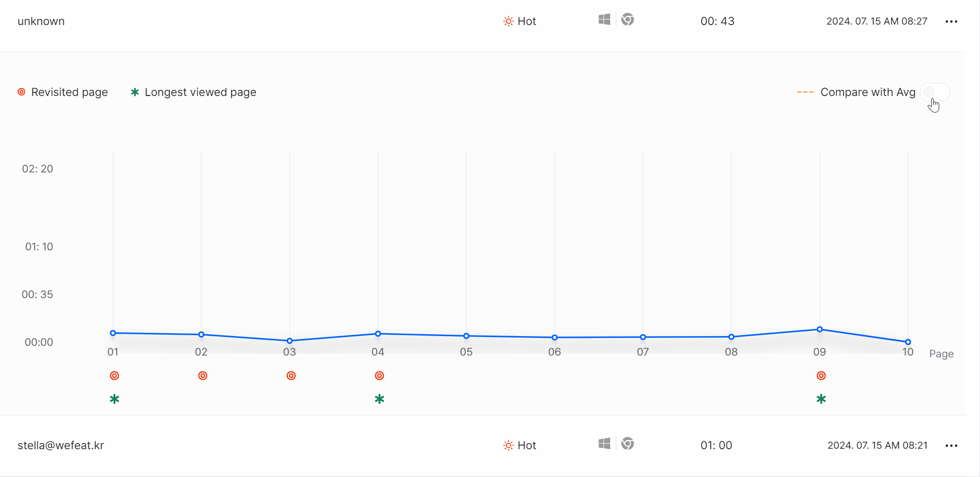Click the Revisited page legend label
This screenshot has width=980, height=477.
point(70,92)
